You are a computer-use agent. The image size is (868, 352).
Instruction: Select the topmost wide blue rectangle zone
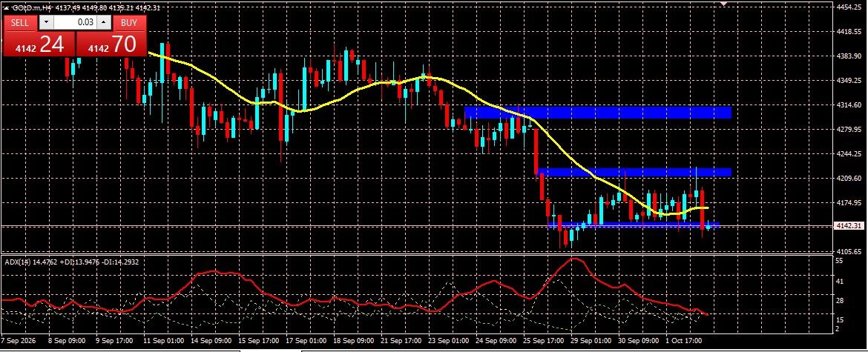click(598, 112)
